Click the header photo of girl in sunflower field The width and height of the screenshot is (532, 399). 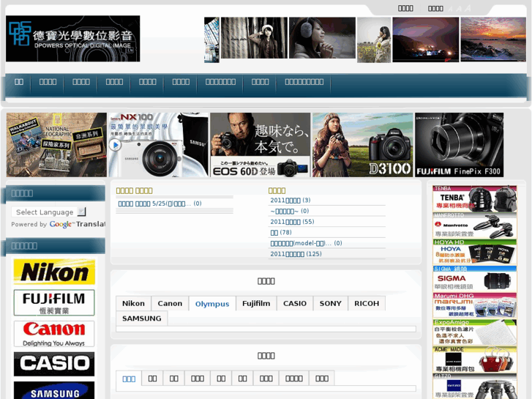click(x=374, y=40)
